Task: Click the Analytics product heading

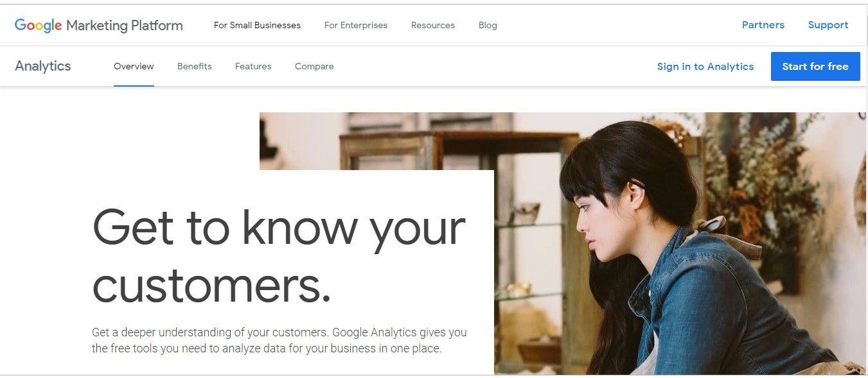Action: [x=43, y=66]
